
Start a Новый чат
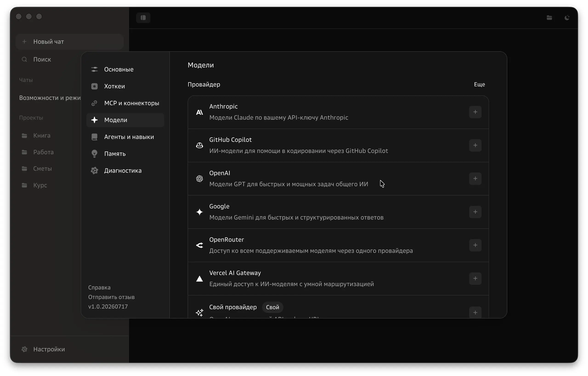(x=69, y=42)
